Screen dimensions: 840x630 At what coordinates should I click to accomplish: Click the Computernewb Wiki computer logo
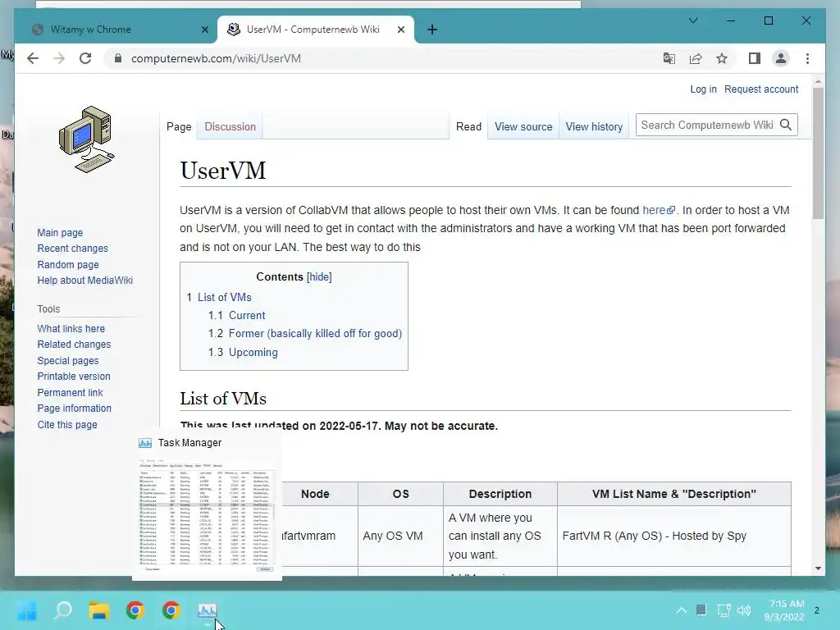coord(86,139)
